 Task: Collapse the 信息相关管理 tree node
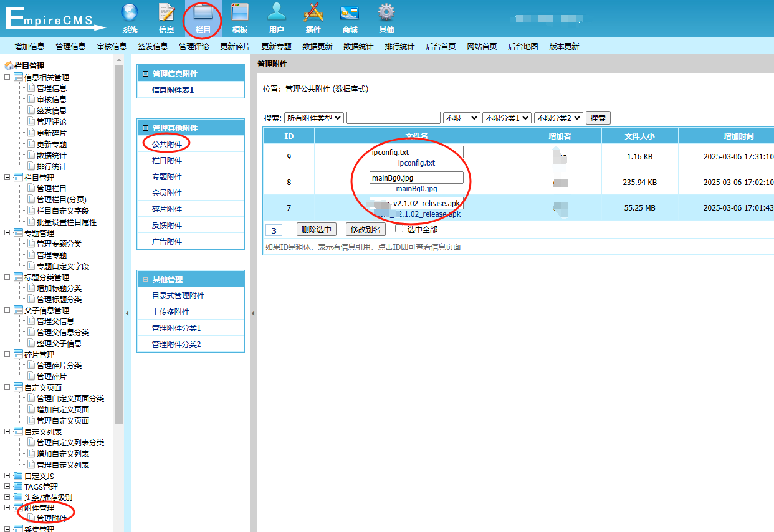tap(7, 77)
